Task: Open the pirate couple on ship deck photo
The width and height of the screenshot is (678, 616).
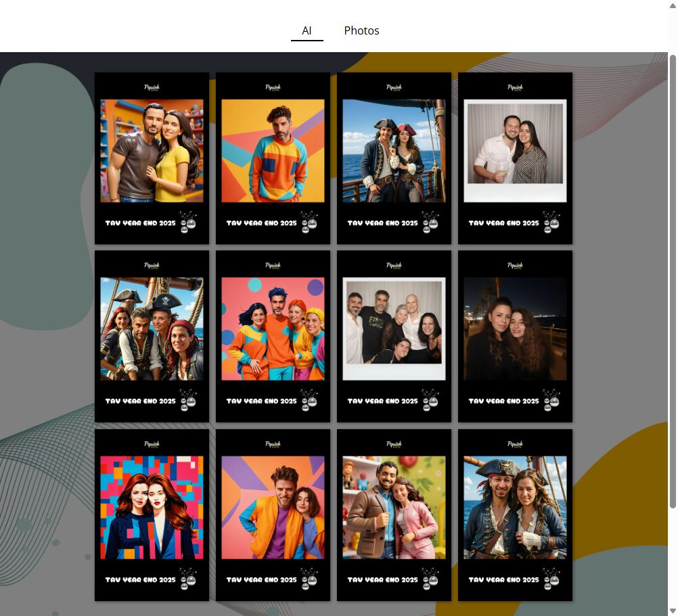Action: click(394, 151)
